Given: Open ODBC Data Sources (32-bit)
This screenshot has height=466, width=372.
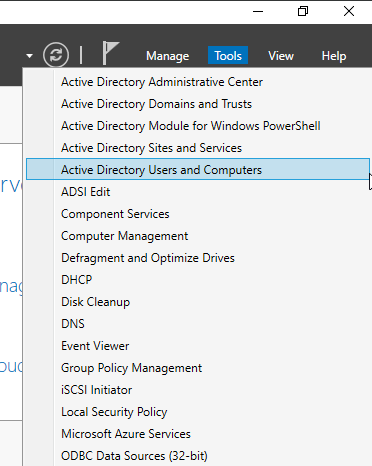Looking at the screenshot, I should (x=134, y=456).
